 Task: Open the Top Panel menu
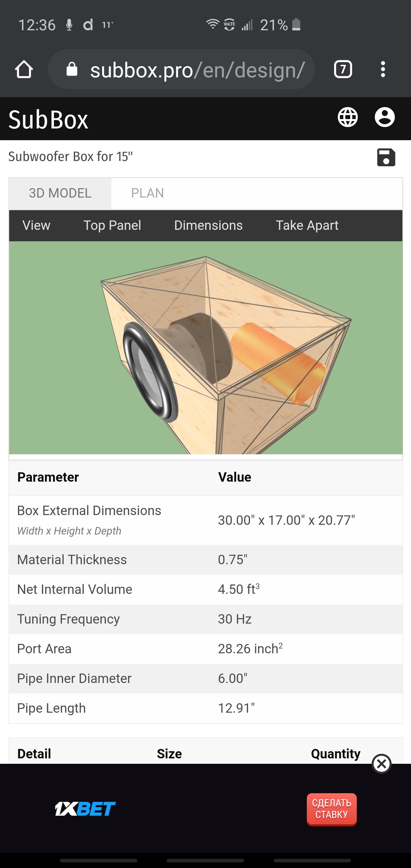tap(112, 226)
